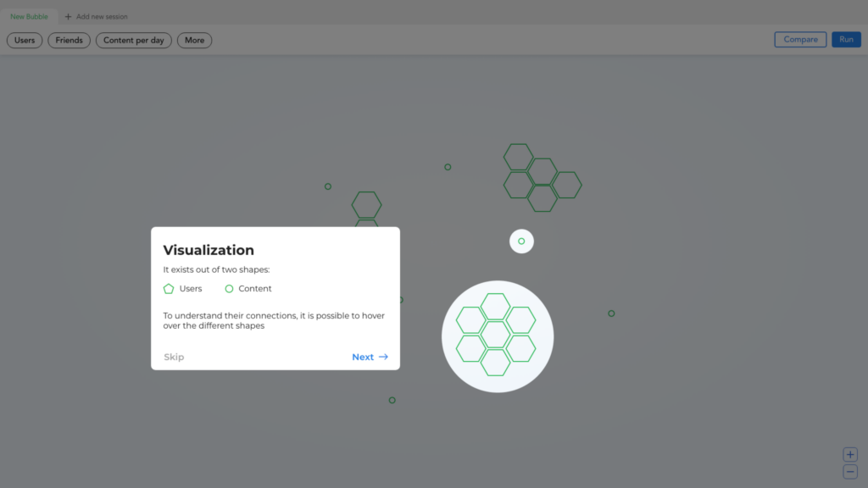
Task: Zoom in with the plus button
Action: [x=850, y=455]
